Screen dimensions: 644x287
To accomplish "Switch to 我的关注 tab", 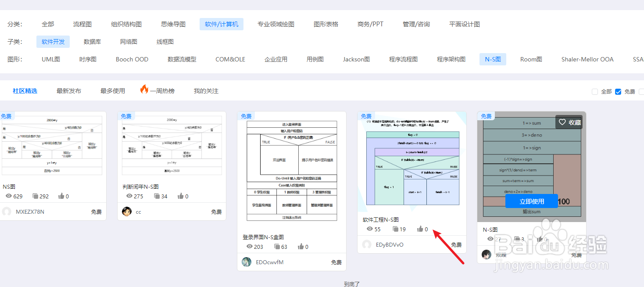I will tap(206, 91).
